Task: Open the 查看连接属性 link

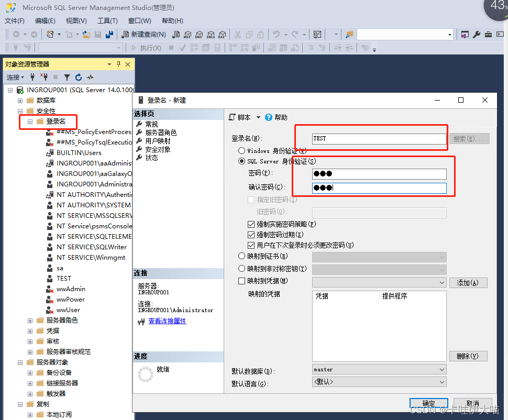Action: click(167, 321)
